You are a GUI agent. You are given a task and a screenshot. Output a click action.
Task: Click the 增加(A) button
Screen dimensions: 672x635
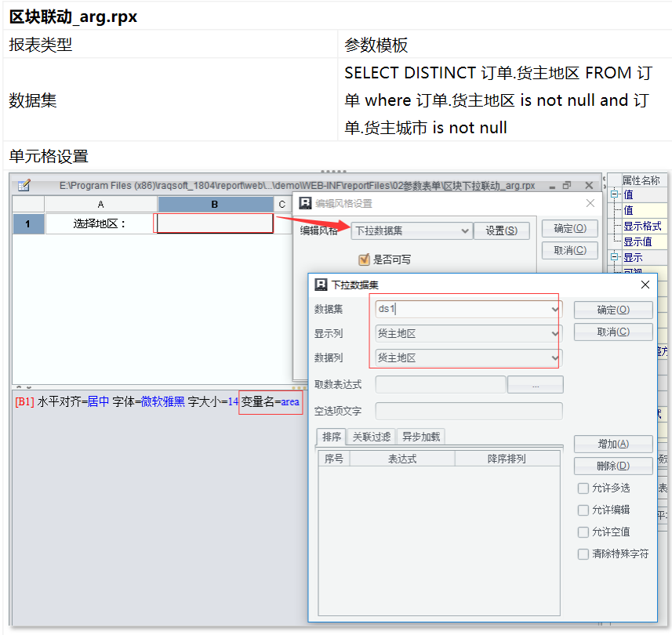tap(613, 444)
